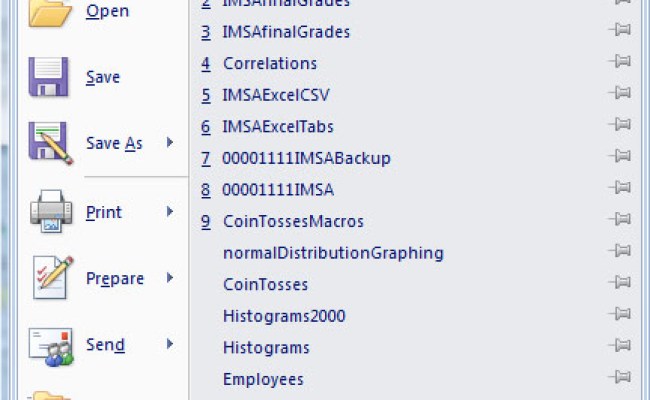
Task: Pin the Correlations document
Action: (x=620, y=61)
